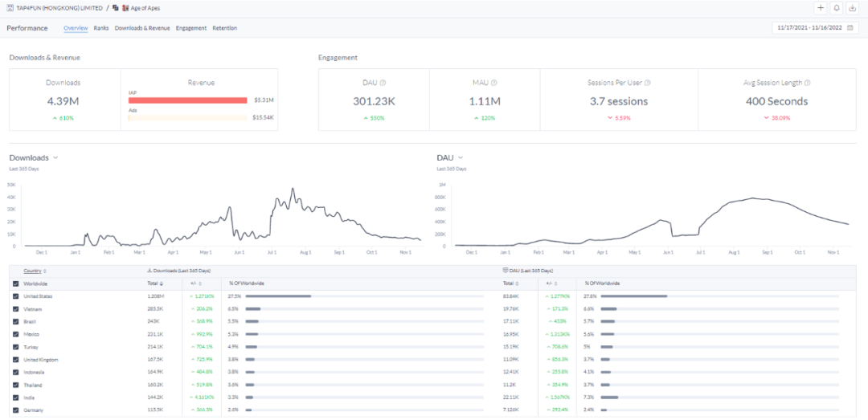Switch to the Ranks tab

(x=101, y=28)
